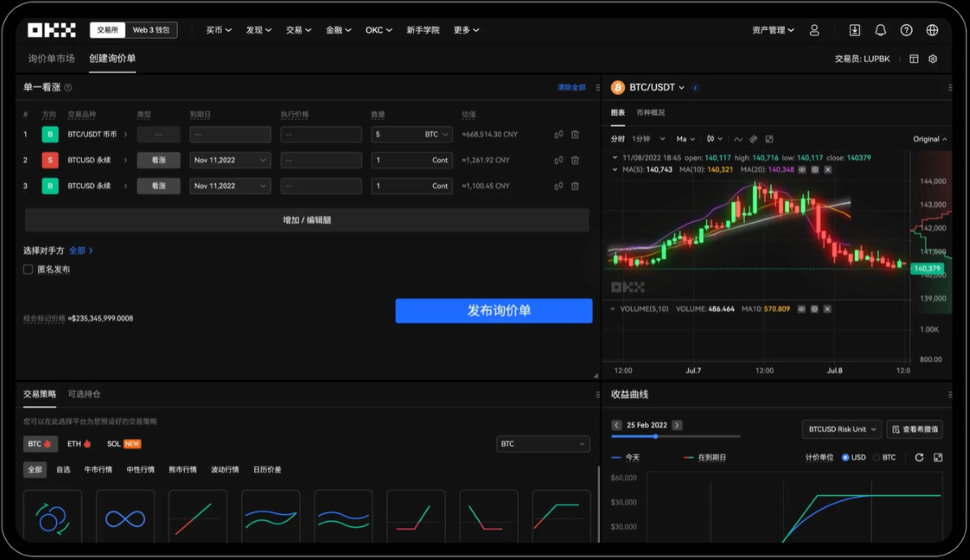Open the 新手学院 menu item

click(x=423, y=30)
